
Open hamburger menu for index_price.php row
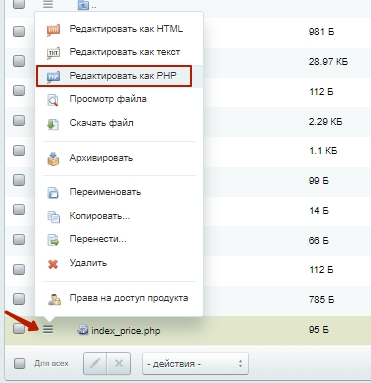(48, 330)
